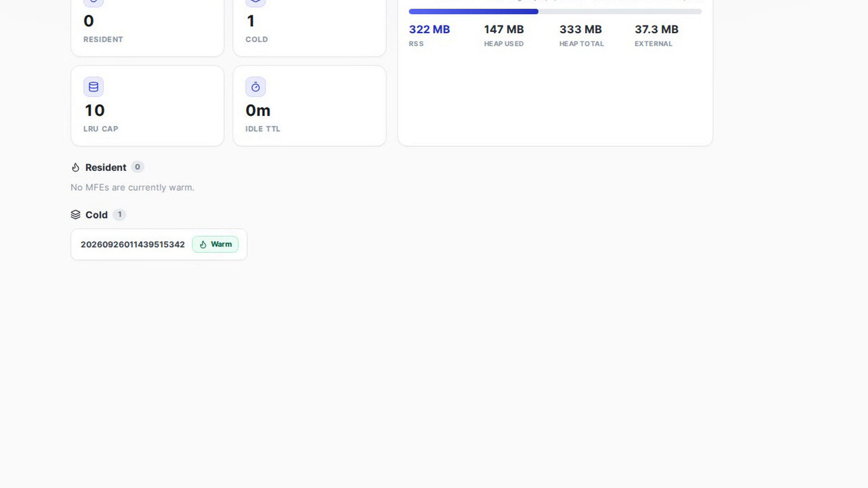Viewport: 868px width, 488px height.
Task: Select the 37.3 MB EXTERNAL metric
Action: (656, 35)
